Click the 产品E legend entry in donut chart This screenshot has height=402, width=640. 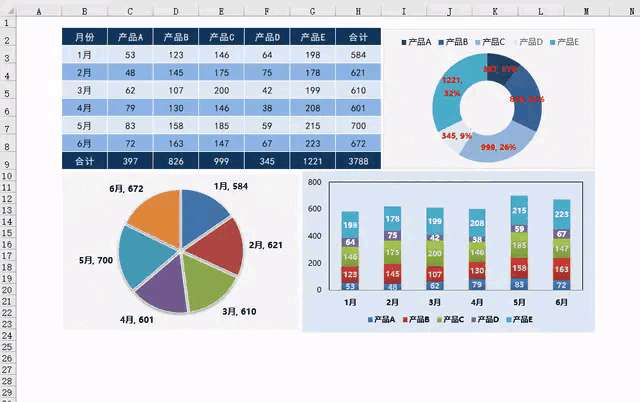click(x=564, y=42)
